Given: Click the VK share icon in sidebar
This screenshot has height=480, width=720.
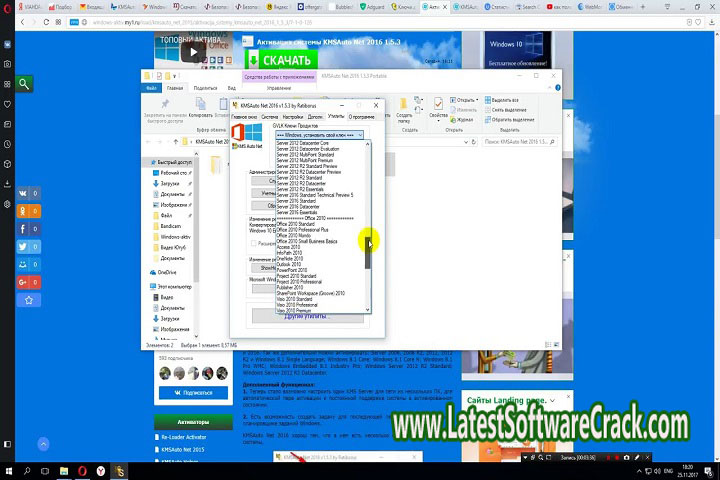Looking at the screenshot, I should pyautogui.click(x=22, y=193).
